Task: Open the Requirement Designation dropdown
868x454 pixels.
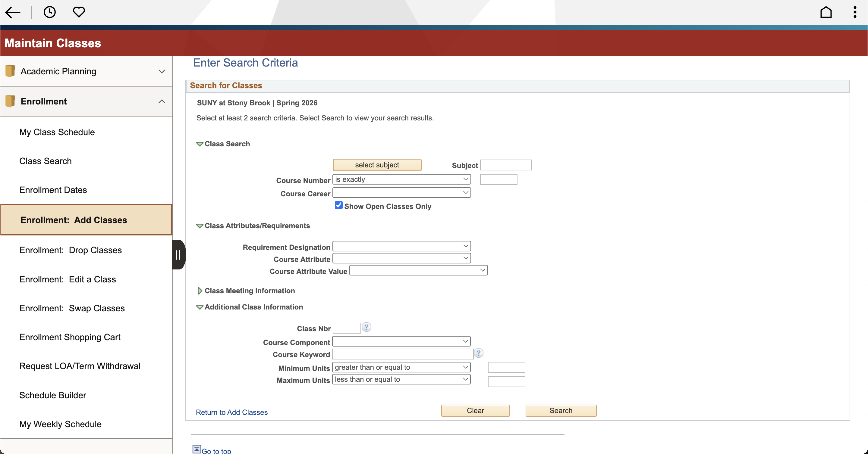Action: pyautogui.click(x=401, y=246)
